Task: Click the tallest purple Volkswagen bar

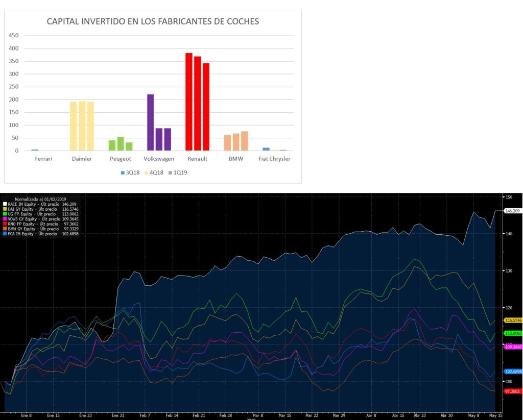Action: pos(150,122)
